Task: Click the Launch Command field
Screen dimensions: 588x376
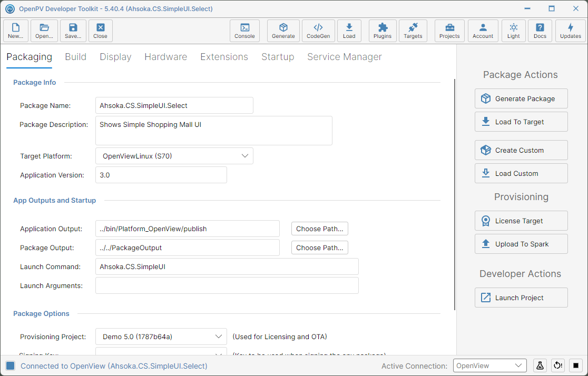Action: point(227,266)
